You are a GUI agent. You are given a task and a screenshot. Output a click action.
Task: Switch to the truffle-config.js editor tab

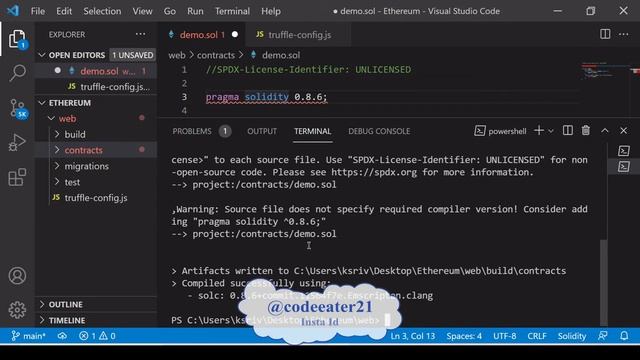[x=299, y=35]
